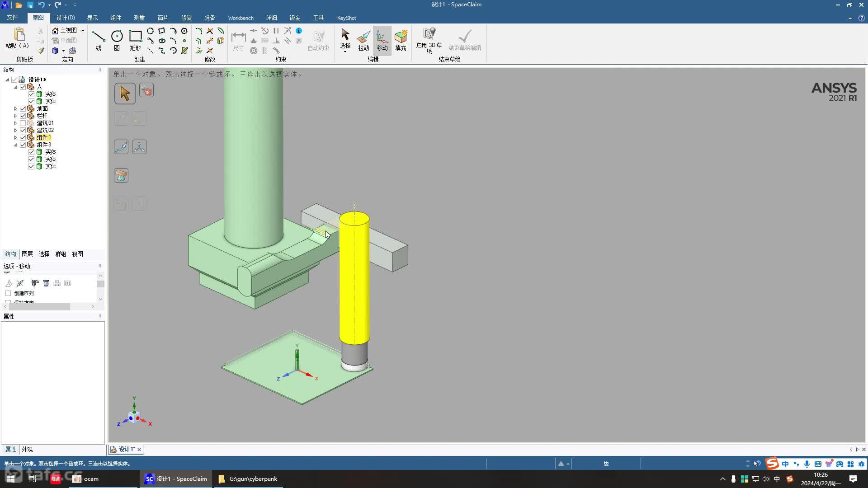Image resolution: width=868 pixels, height=488 pixels.
Task: Click the horizontal scrollbar in Move options panel
Action: pos(39,306)
